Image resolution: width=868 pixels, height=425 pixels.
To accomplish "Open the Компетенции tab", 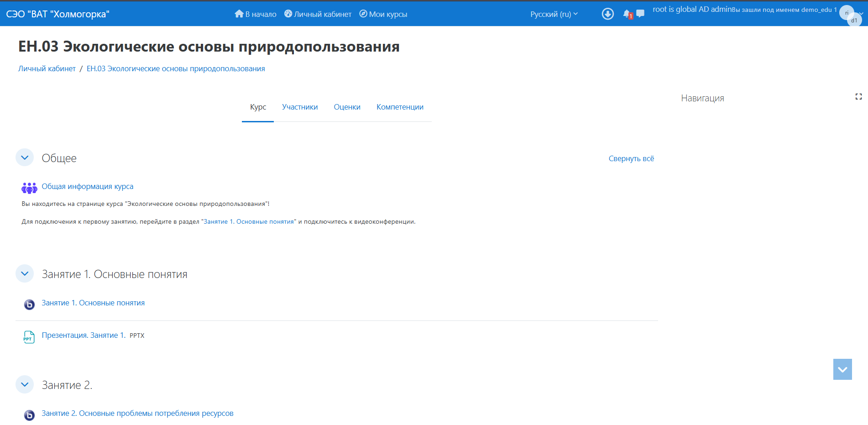I will [x=400, y=107].
